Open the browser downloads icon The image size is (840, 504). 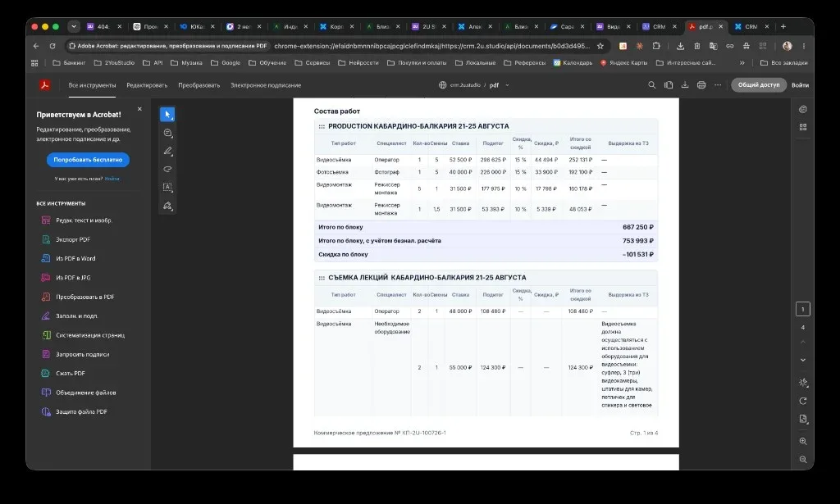tap(680, 46)
